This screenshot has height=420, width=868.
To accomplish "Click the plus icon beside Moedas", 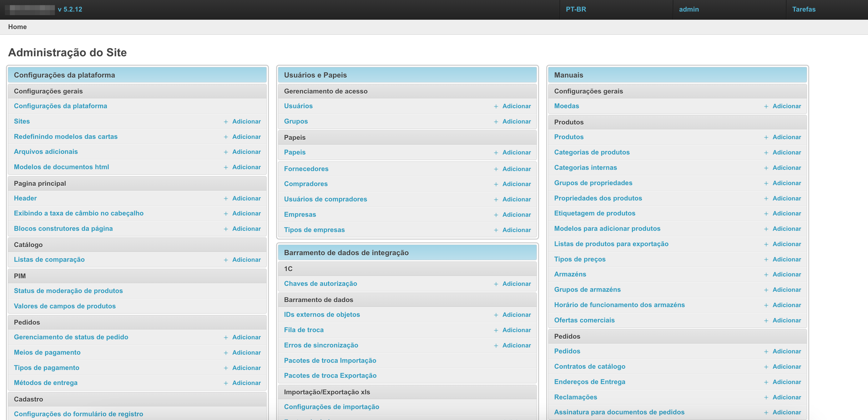I will click(x=766, y=107).
